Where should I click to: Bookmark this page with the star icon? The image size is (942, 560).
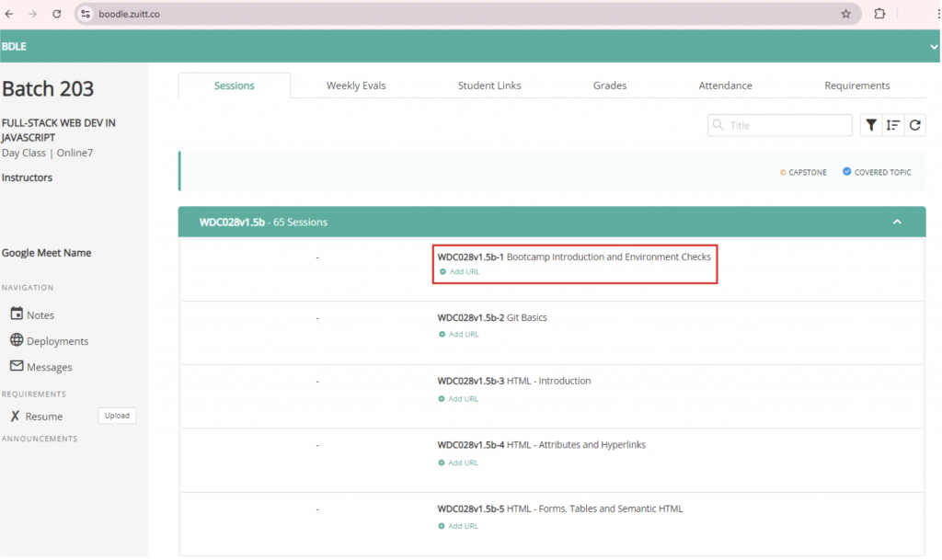[845, 14]
